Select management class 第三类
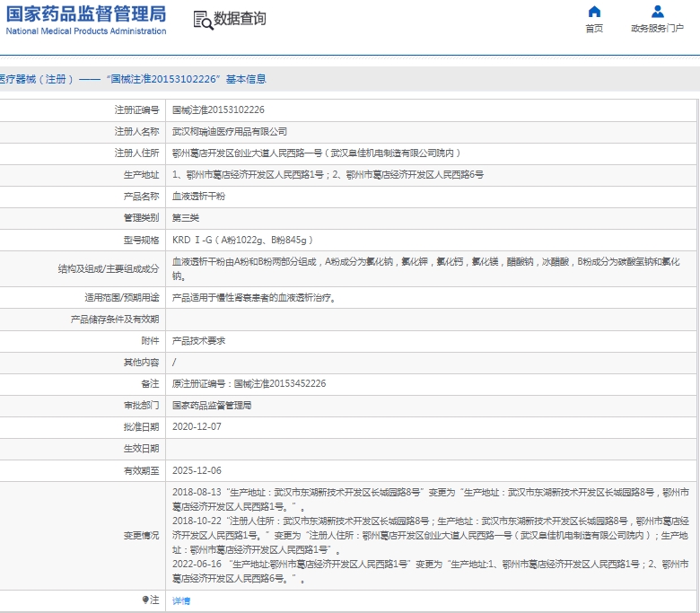 click(x=186, y=218)
